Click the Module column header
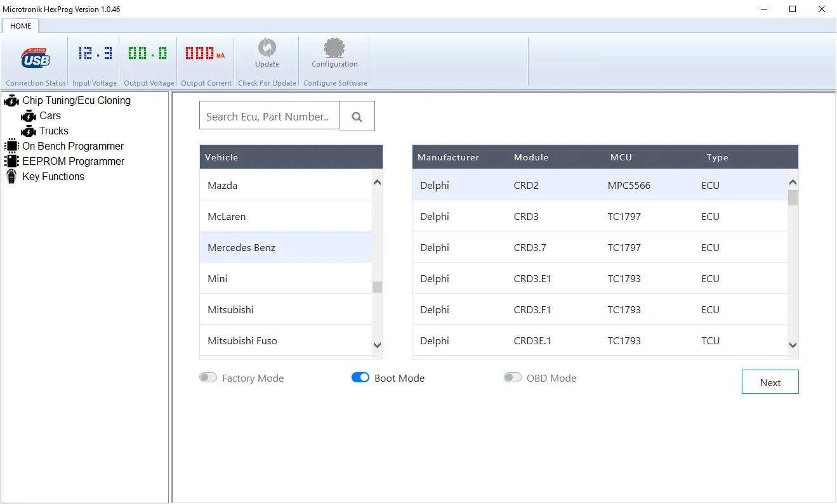Image resolution: width=837 pixels, height=504 pixels. pyautogui.click(x=531, y=157)
